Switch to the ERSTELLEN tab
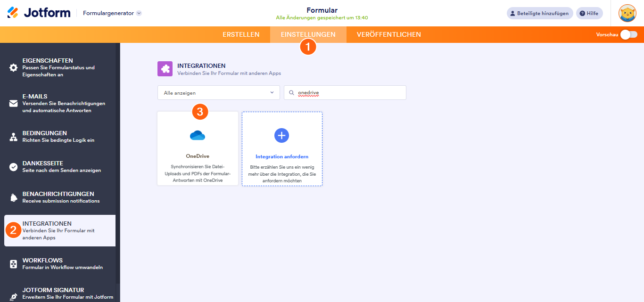This screenshot has width=644, height=302. click(241, 34)
